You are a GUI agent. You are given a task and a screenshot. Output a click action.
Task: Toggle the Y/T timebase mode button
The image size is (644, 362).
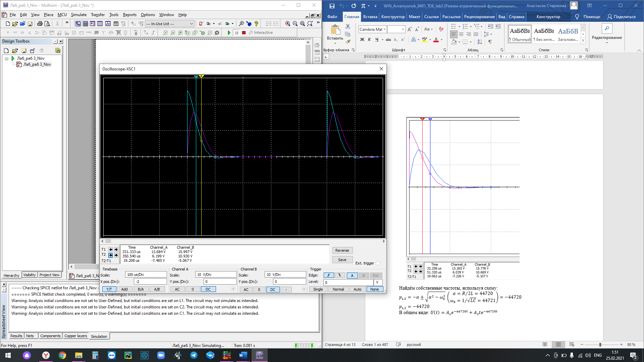point(109,289)
